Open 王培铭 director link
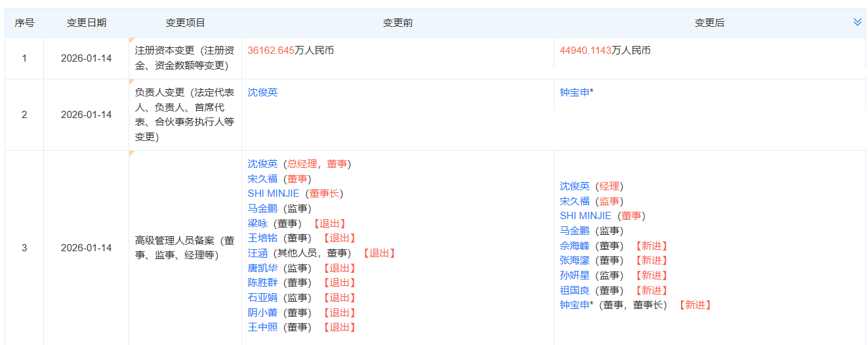The width and height of the screenshot is (868, 345). (262, 238)
